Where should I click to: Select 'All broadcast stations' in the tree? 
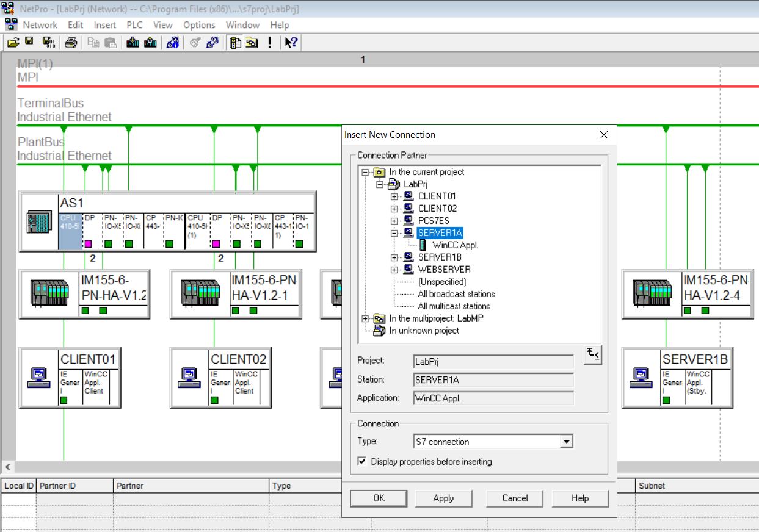456,294
